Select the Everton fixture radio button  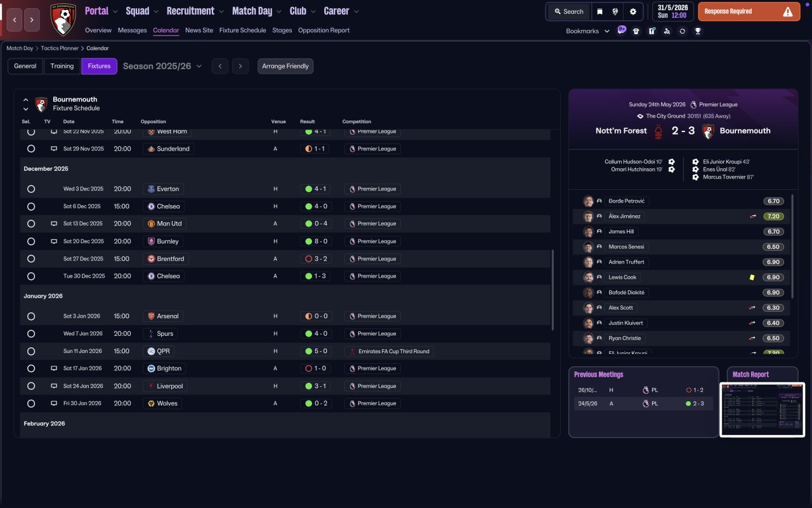tap(31, 189)
